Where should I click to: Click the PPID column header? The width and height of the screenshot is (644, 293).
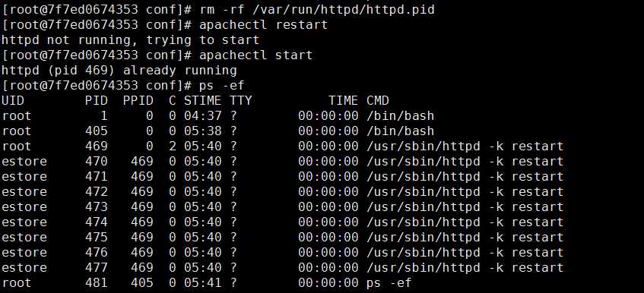(138, 100)
